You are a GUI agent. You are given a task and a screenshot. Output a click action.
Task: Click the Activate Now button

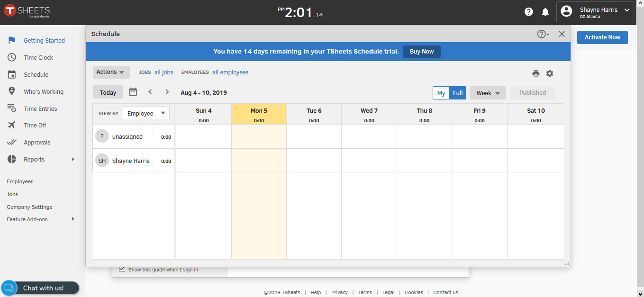tap(602, 37)
